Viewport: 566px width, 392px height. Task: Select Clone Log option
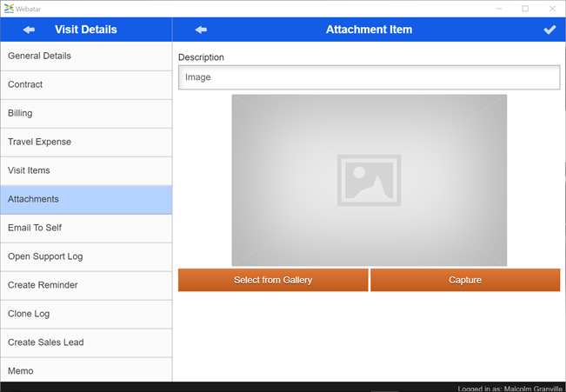(86, 315)
